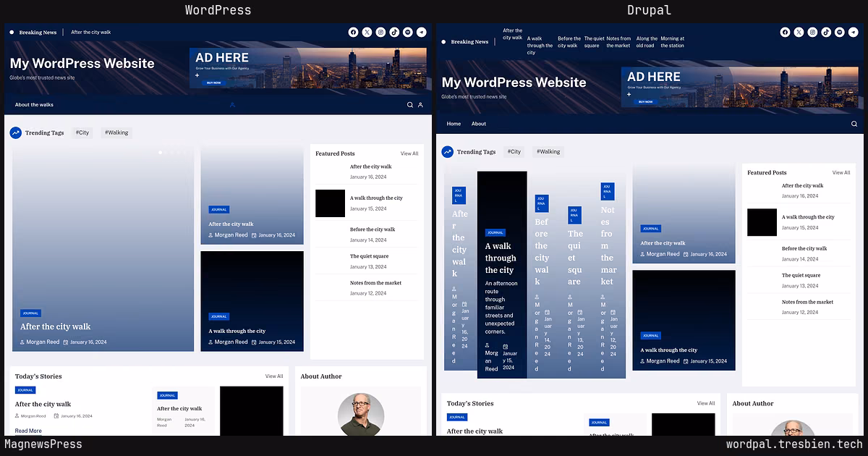Open 'Notes from the market' featured post in Drupal
This screenshot has height=456, width=868.
[807, 302]
